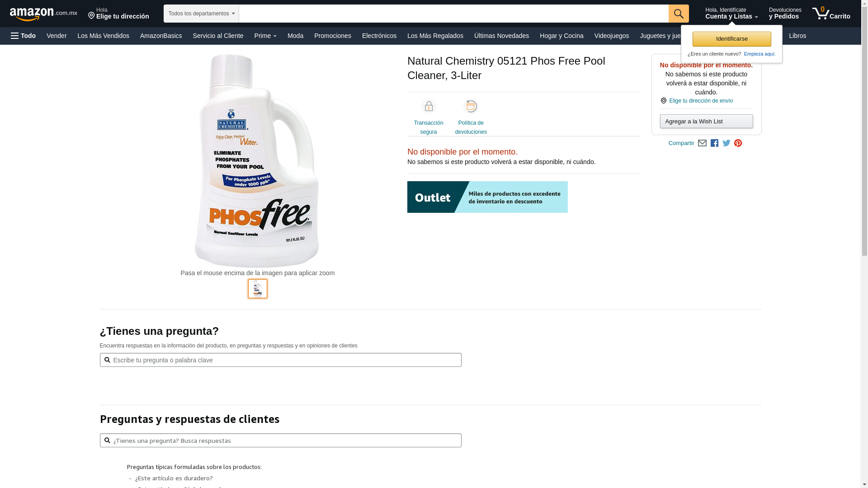Screen dimensions: 868x488
Task: Share product on Facebook icon
Action: (714, 143)
